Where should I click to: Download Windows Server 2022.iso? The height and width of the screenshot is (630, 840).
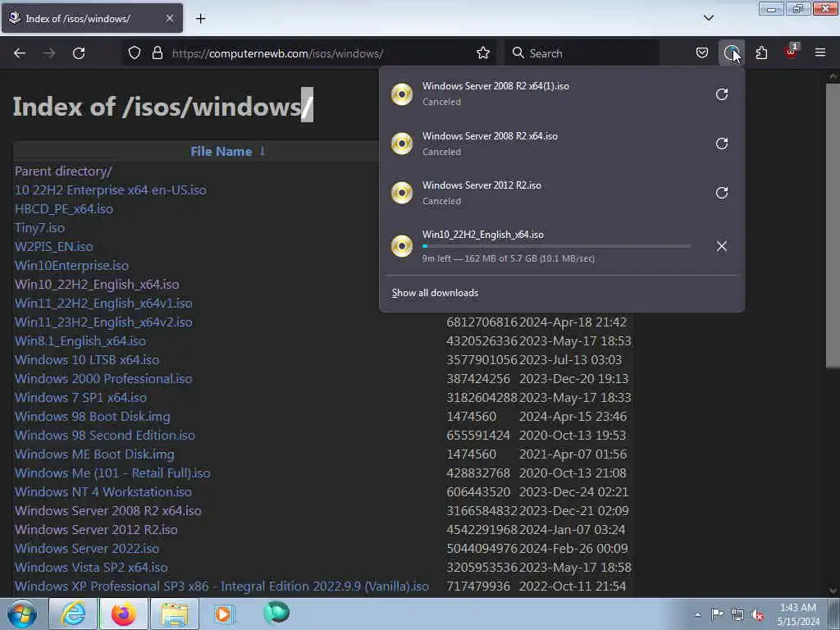click(87, 549)
